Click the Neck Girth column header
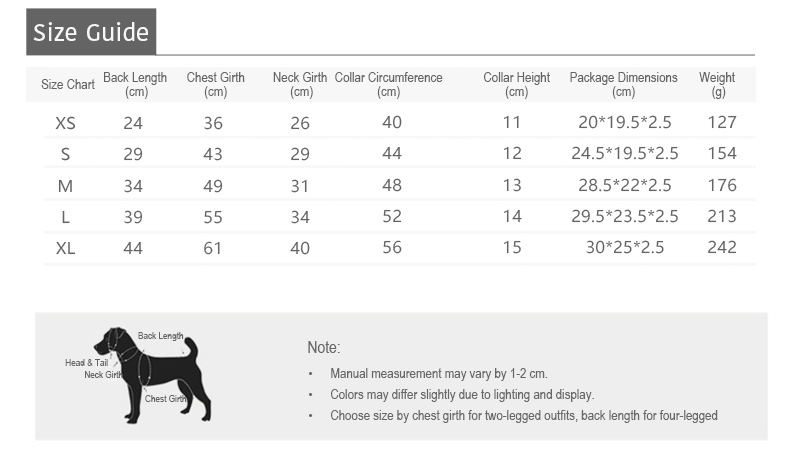Viewport: 800px width, 473px height. click(300, 85)
